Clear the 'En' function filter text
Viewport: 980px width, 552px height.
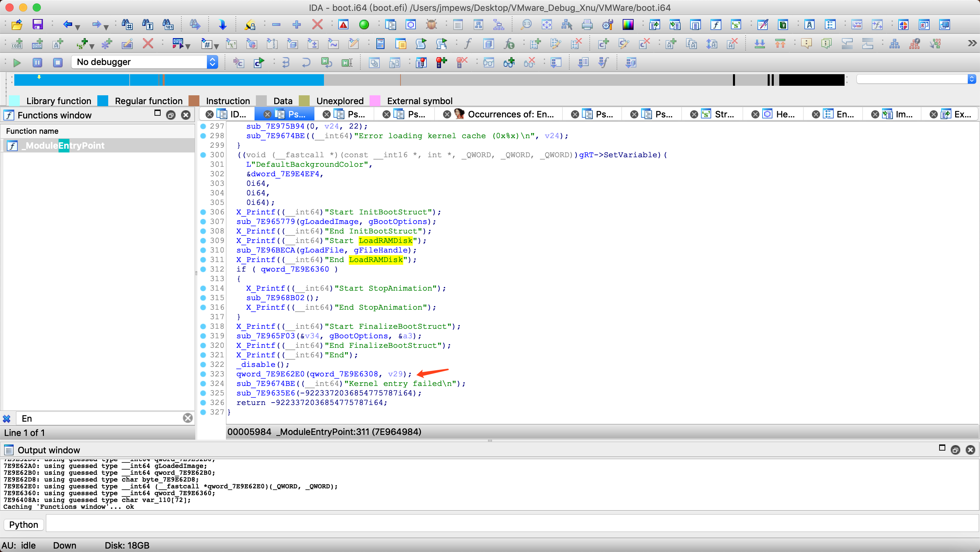187,418
